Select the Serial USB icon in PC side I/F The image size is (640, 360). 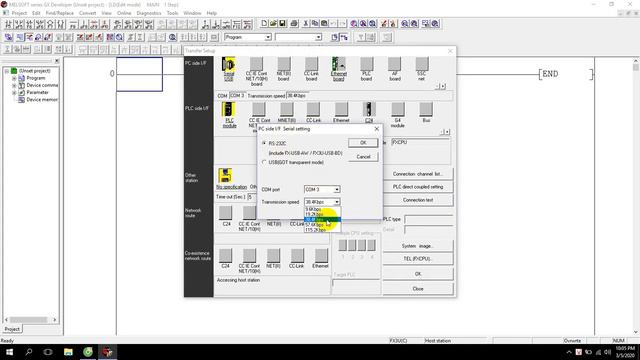click(x=229, y=65)
